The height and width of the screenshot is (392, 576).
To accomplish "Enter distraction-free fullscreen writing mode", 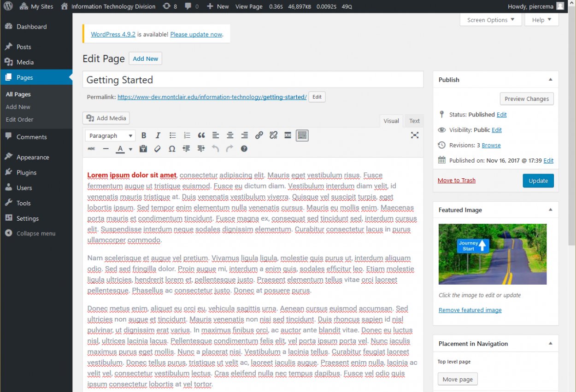I will (x=414, y=135).
